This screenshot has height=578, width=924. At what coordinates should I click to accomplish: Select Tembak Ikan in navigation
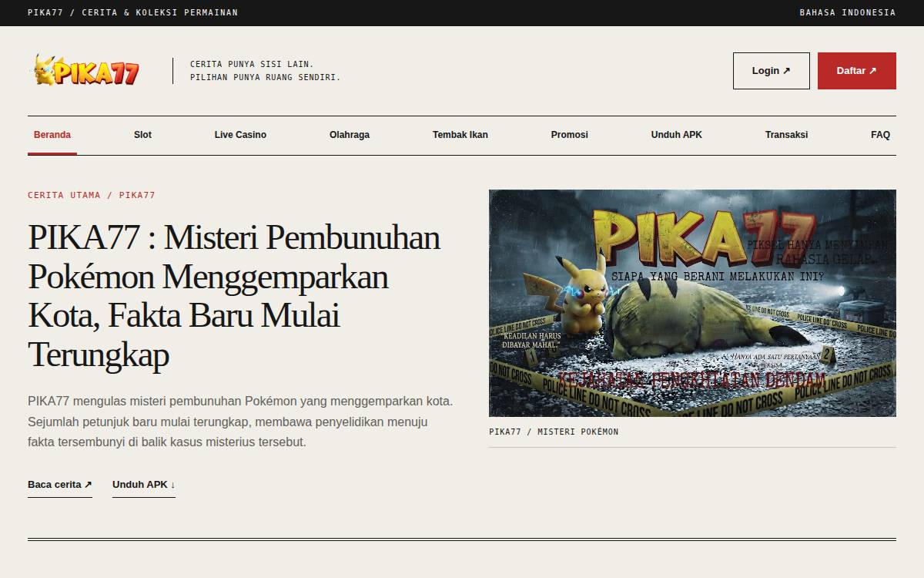(460, 135)
